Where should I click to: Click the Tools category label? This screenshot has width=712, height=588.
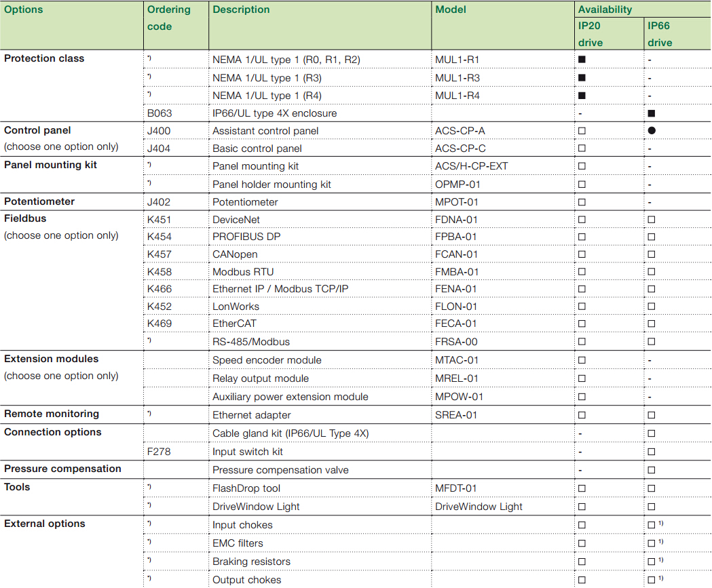point(17,487)
